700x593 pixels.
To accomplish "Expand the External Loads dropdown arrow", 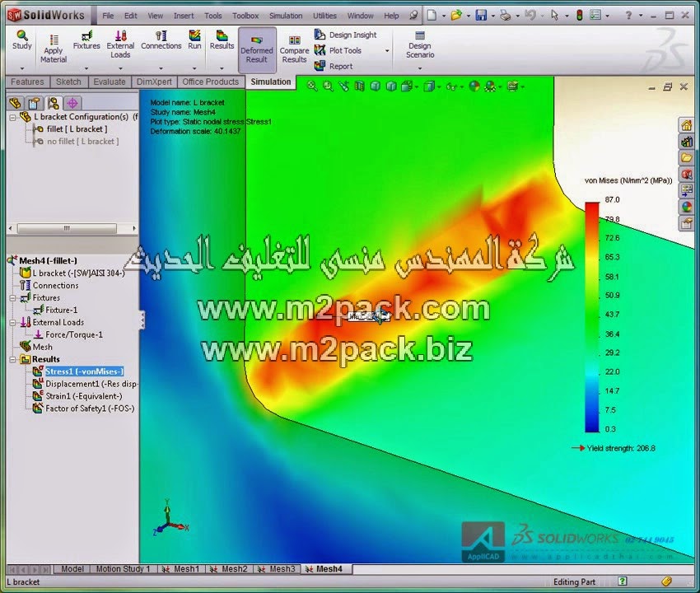I will coord(120,68).
